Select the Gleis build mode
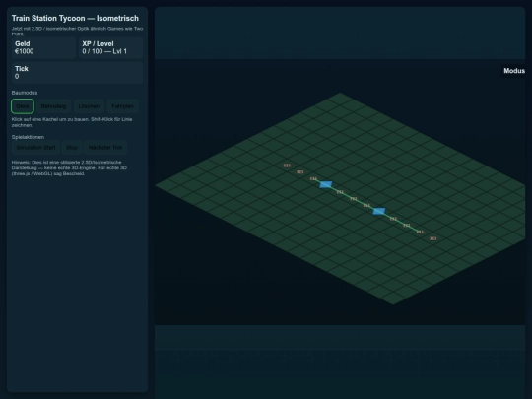Viewport: 532px width, 399px height. point(23,106)
